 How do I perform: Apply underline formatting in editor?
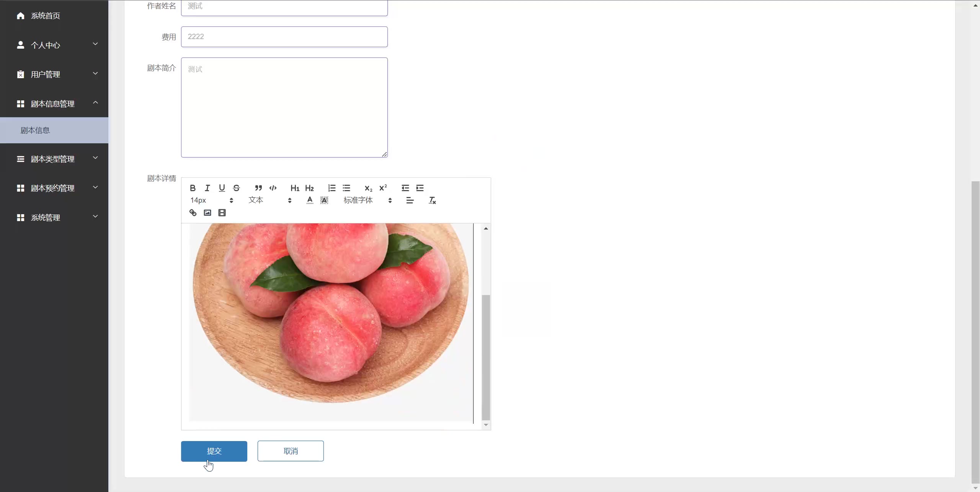[222, 188]
